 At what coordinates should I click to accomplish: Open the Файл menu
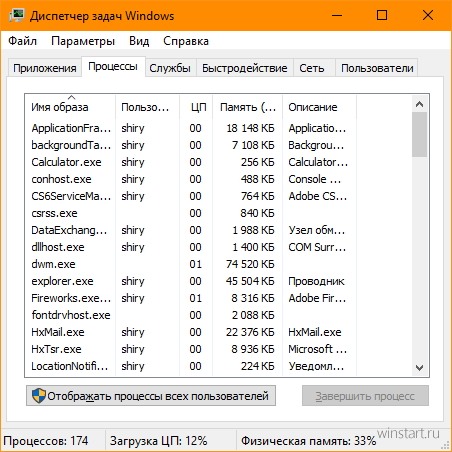[22, 41]
